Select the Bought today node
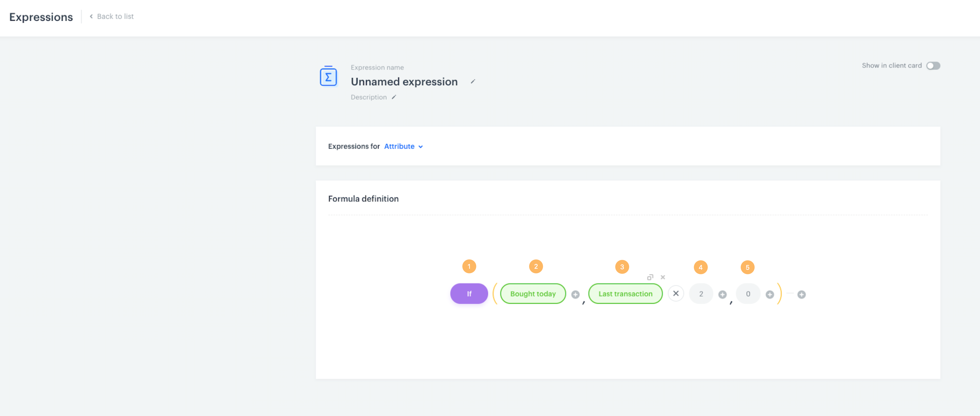This screenshot has width=980, height=416. tap(533, 294)
